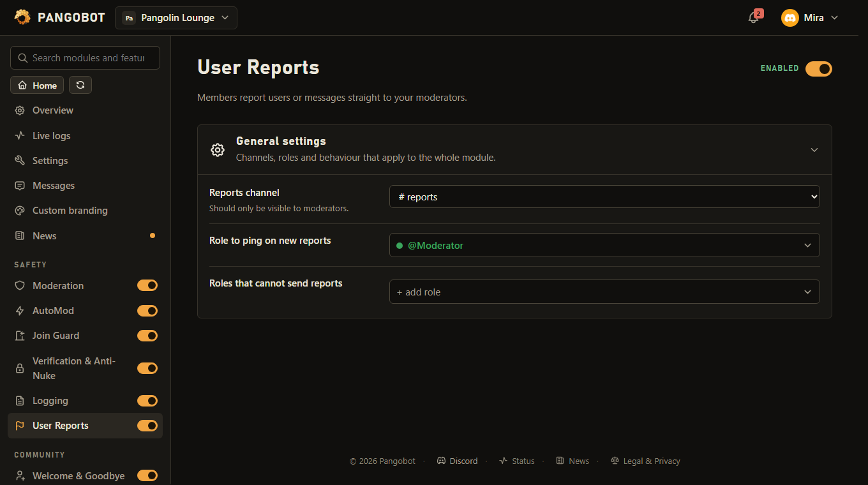The image size is (868, 485).
Task: Click the refresh icon next to Home
Action: coord(80,85)
